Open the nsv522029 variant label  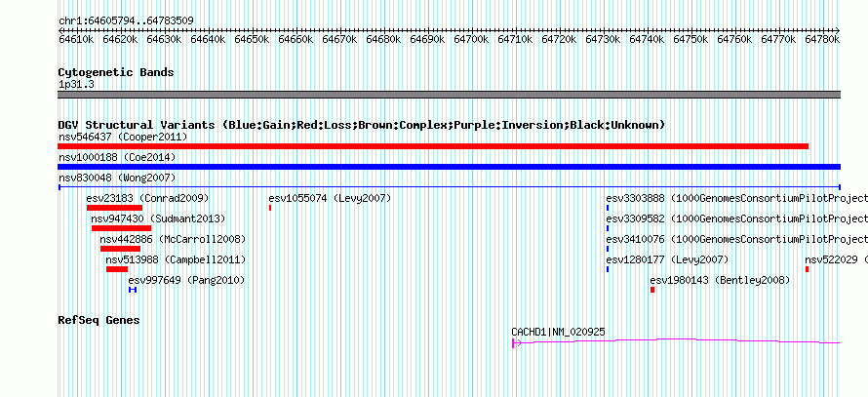click(836, 259)
